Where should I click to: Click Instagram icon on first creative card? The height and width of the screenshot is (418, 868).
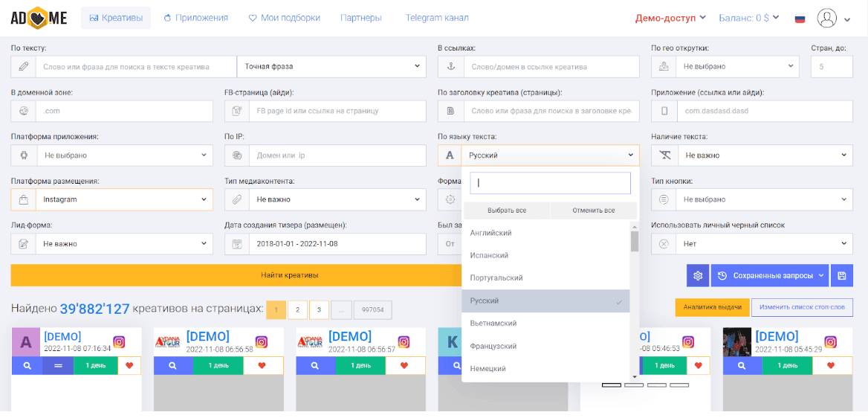click(x=119, y=342)
